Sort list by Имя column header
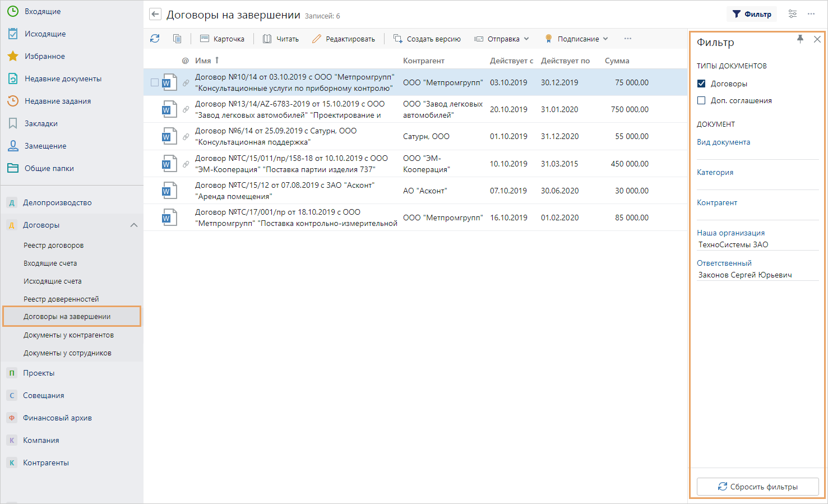 pos(203,61)
